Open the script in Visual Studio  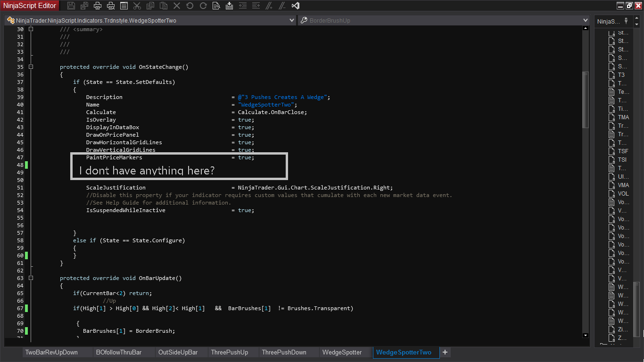click(x=296, y=6)
